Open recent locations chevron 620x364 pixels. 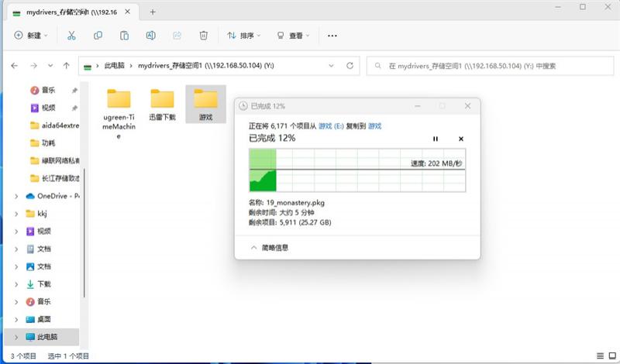(x=50, y=66)
